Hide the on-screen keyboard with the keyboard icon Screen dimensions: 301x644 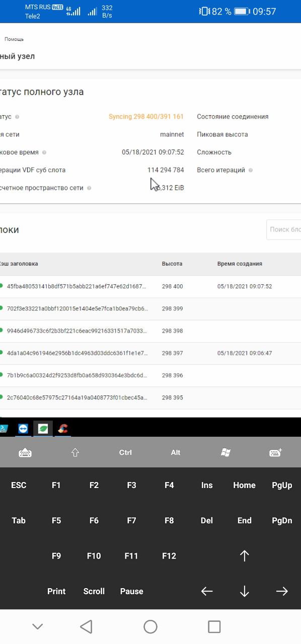(x=25, y=452)
